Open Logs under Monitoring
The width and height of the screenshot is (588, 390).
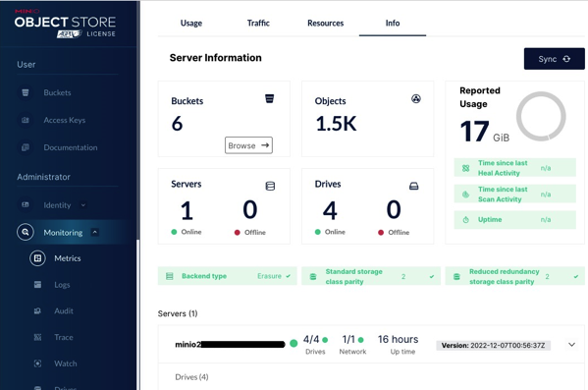tap(62, 285)
